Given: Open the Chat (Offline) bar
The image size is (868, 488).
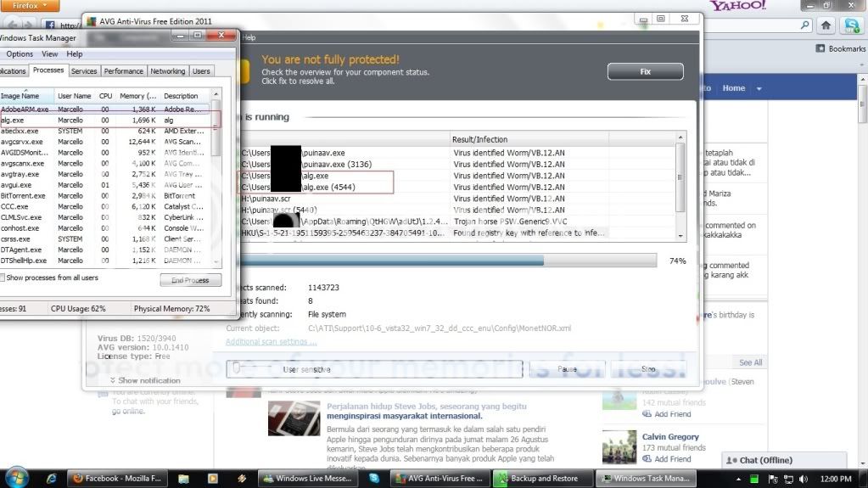Looking at the screenshot, I should pyautogui.click(x=784, y=460).
